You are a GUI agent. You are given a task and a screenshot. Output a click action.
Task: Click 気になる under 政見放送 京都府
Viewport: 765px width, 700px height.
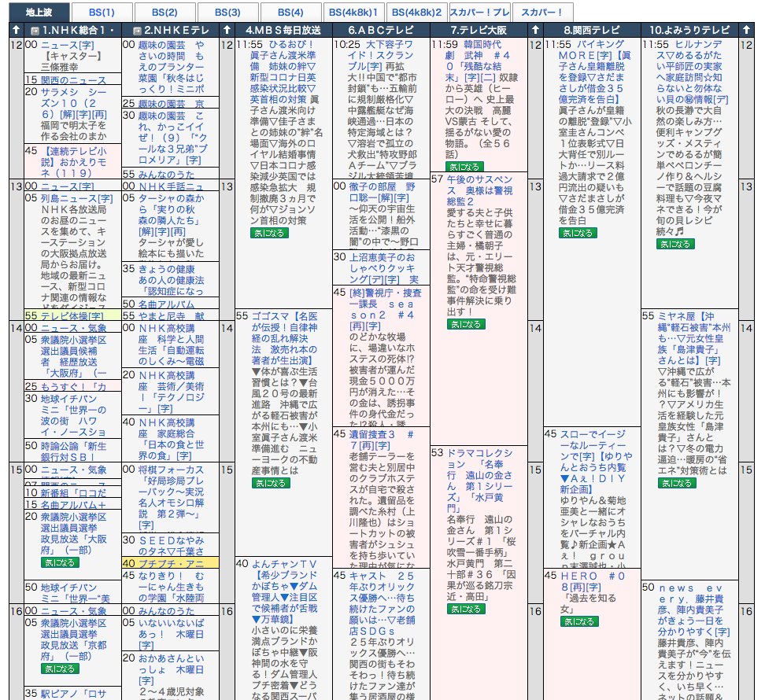pos(60,669)
